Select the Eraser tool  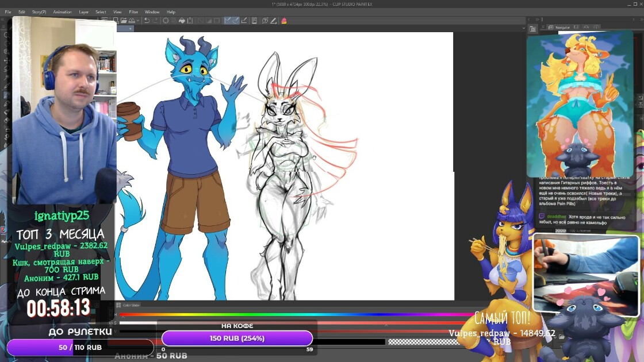(x=6, y=120)
